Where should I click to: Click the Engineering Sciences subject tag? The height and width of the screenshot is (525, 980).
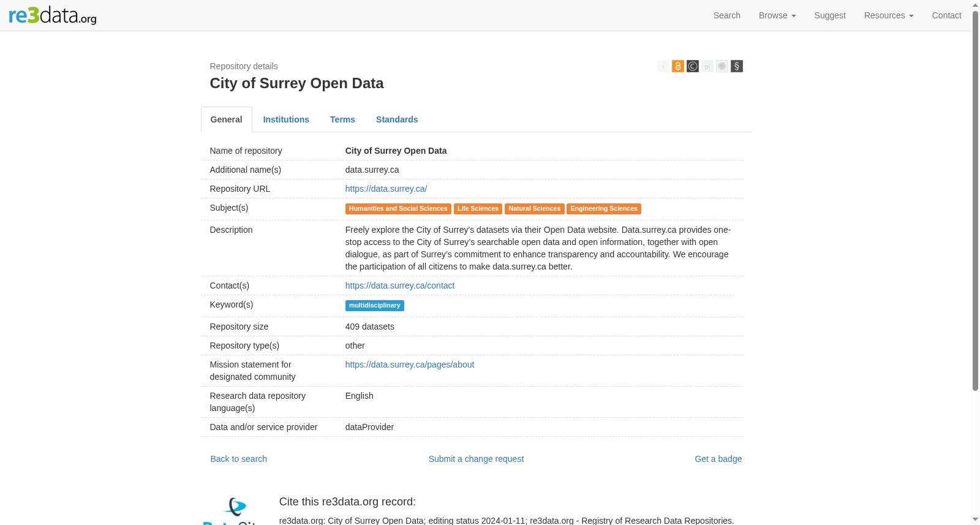coord(604,209)
